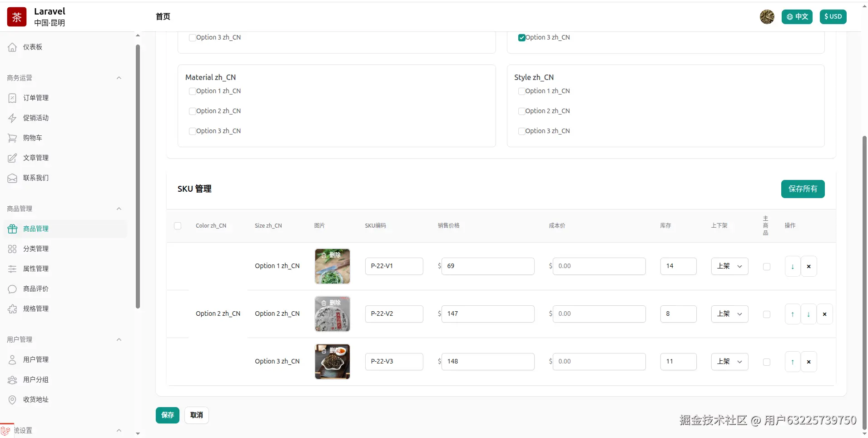Remove SKU row P-22-V3
This screenshot has width=868, height=438.
tap(808, 362)
